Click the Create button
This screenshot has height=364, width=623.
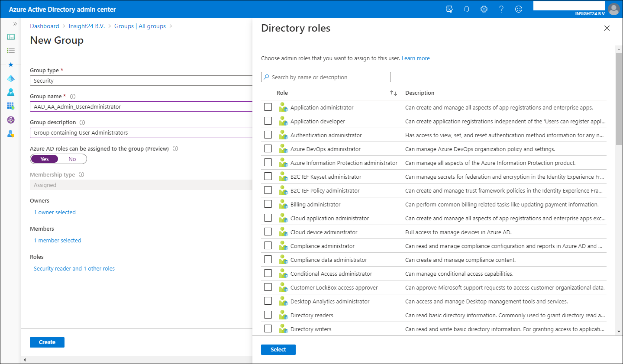(47, 342)
